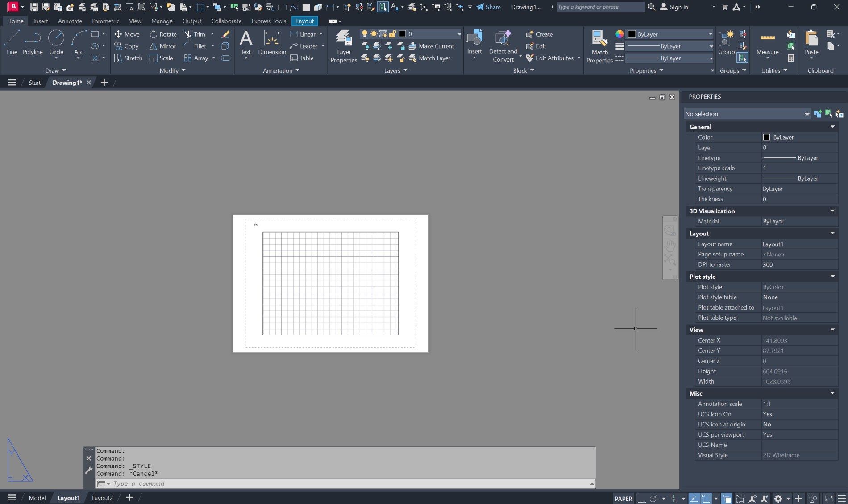Click the Share button
Screen dimensions: 848x504
488,7
